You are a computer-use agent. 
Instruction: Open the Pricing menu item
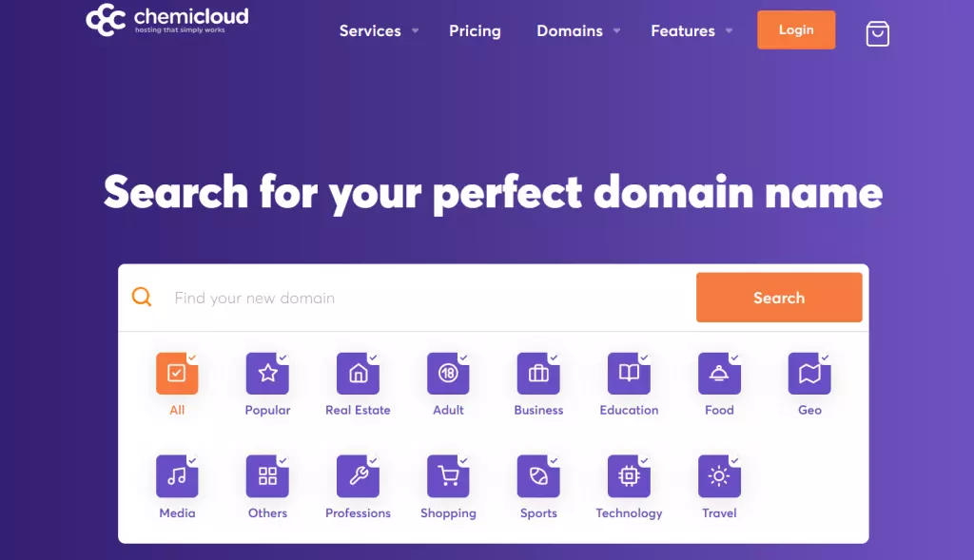pos(475,30)
